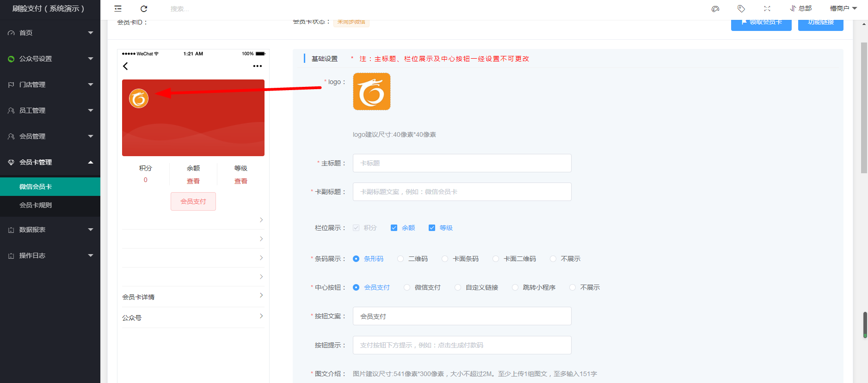Expand 会员管理 submenu arrow

(x=91, y=136)
